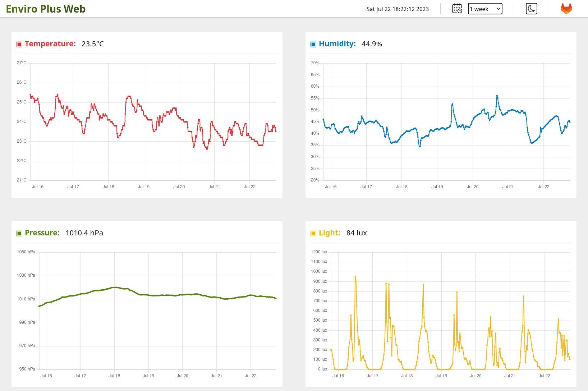Click the Temperature heading label
This screenshot has height=391, width=588.
[x=50, y=44]
